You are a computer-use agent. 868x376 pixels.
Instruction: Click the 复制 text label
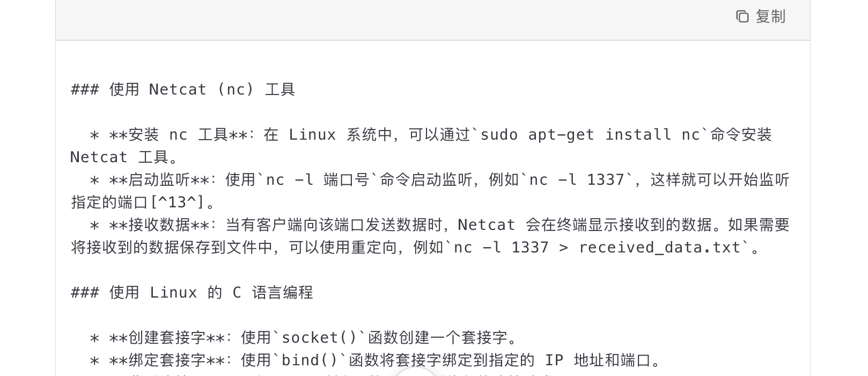click(771, 17)
